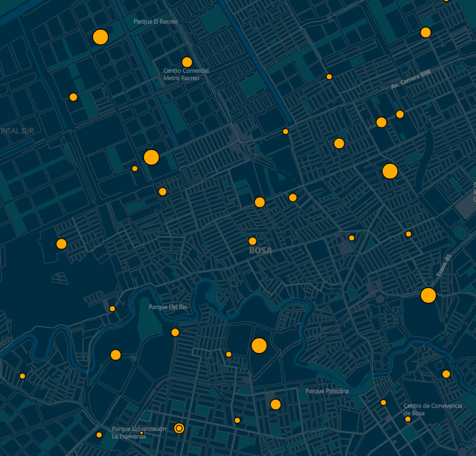The height and width of the screenshot is (456, 476).
Task: Select the small marker left of Av. Carrera 89B
Action: (x=329, y=77)
